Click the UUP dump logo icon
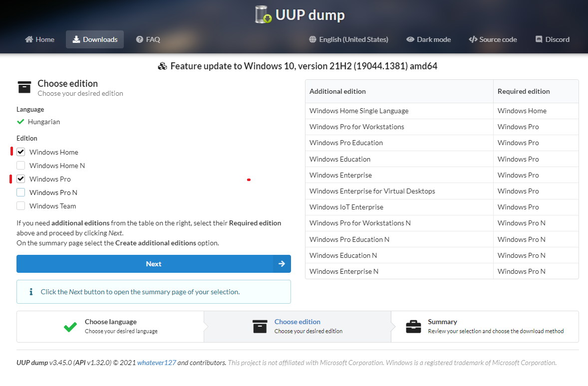This screenshot has width=588, height=386. click(x=263, y=14)
